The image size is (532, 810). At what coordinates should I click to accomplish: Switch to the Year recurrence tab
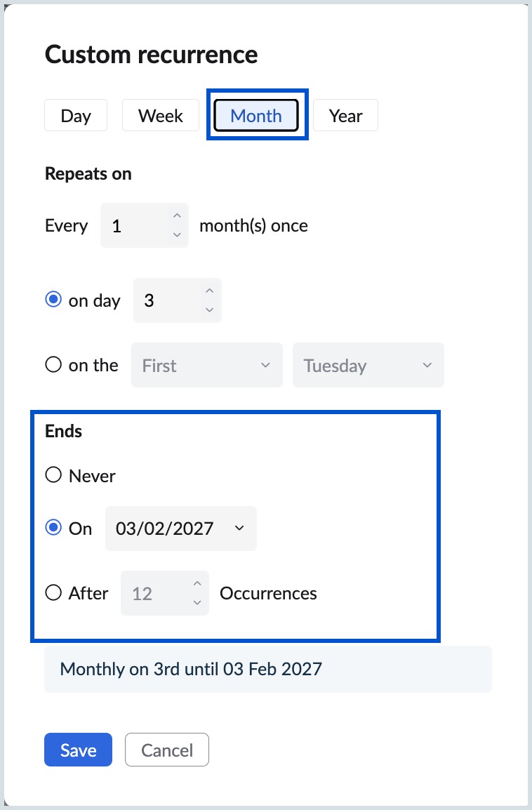click(345, 116)
